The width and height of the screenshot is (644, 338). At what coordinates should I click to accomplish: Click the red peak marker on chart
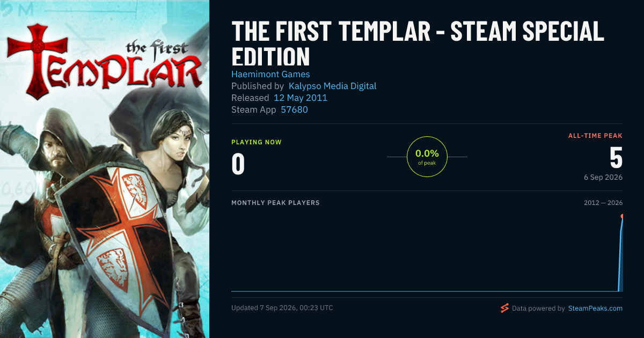tap(623, 216)
